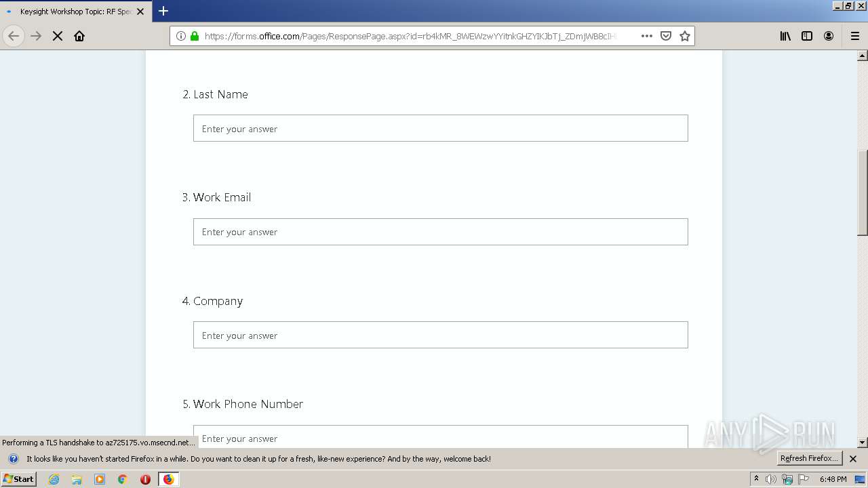Minimize the Firefox window

coord(837,5)
